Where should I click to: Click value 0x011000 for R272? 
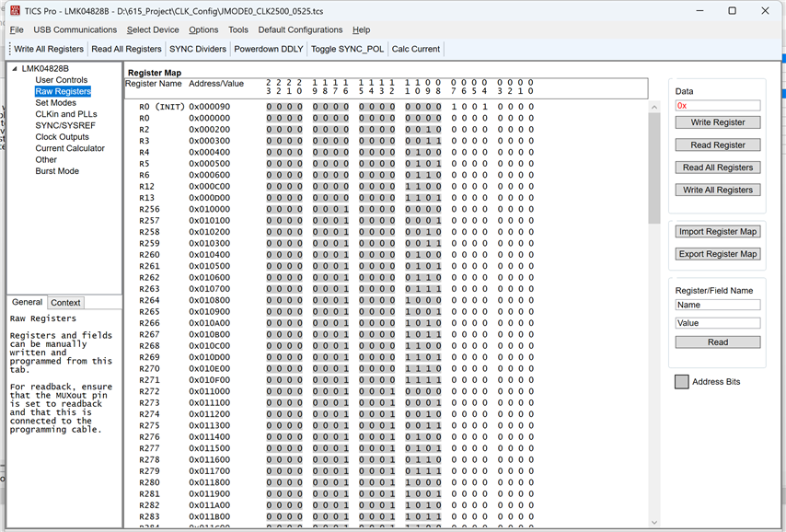pos(210,391)
